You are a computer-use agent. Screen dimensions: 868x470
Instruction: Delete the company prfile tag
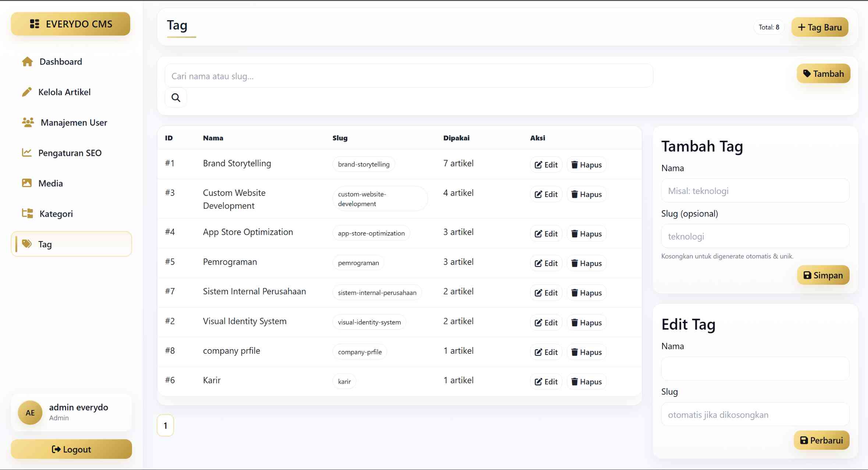pyautogui.click(x=586, y=352)
